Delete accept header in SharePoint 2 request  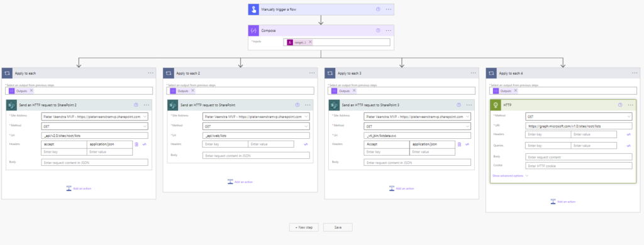[x=136, y=144]
